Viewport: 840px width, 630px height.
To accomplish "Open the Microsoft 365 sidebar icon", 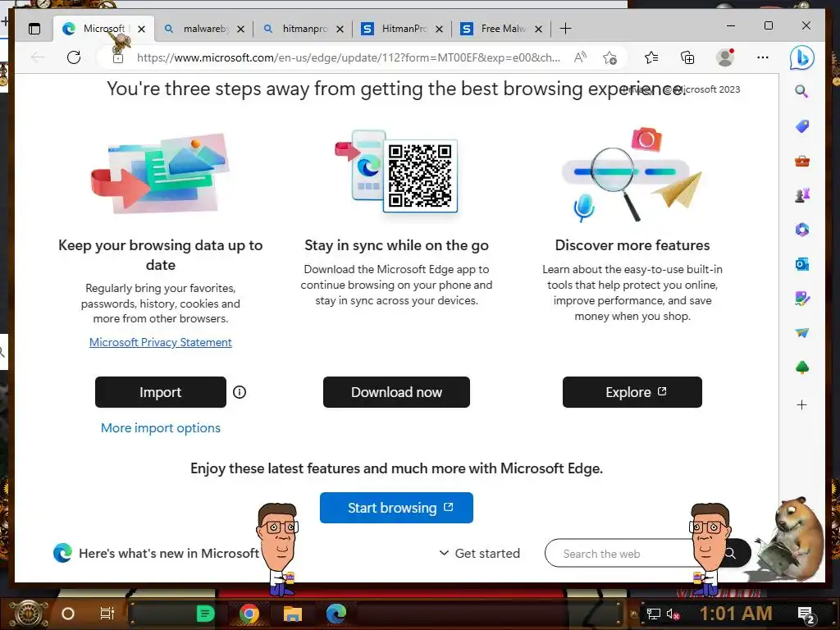I will point(802,230).
